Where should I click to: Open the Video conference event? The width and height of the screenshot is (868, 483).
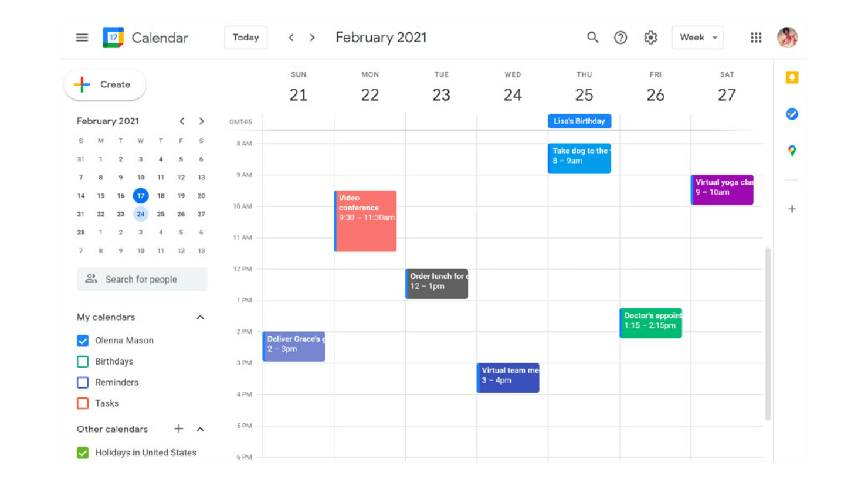(365, 221)
